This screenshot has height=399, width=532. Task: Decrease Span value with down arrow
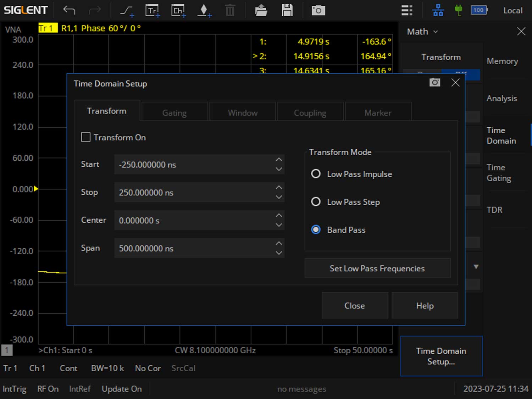[x=279, y=253]
